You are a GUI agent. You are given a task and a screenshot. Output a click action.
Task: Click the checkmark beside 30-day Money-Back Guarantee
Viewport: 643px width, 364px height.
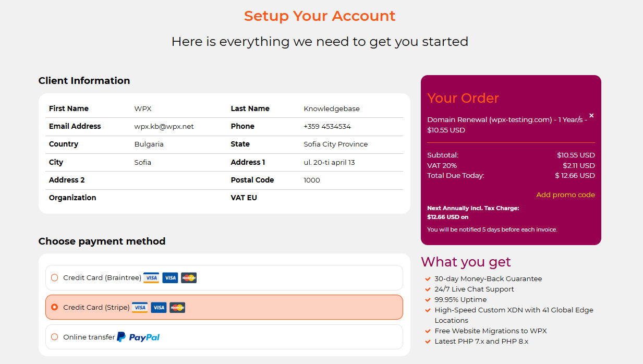[x=428, y=279]
